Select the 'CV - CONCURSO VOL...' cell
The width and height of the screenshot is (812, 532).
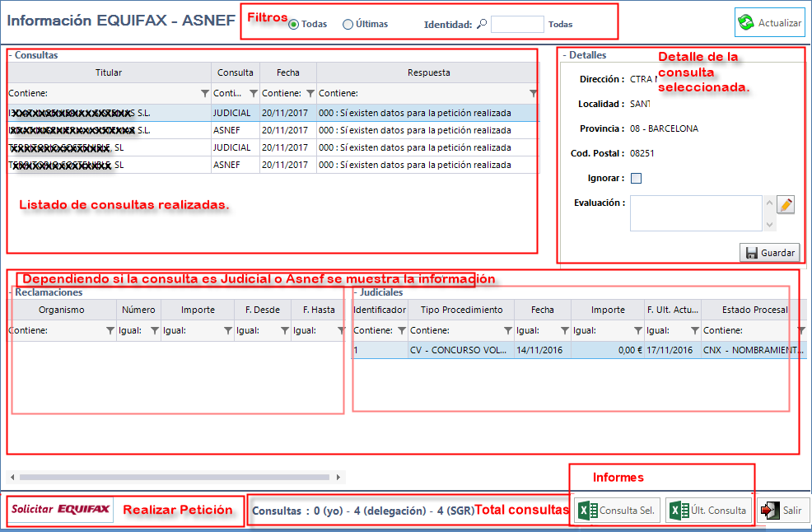pos(461,350)
